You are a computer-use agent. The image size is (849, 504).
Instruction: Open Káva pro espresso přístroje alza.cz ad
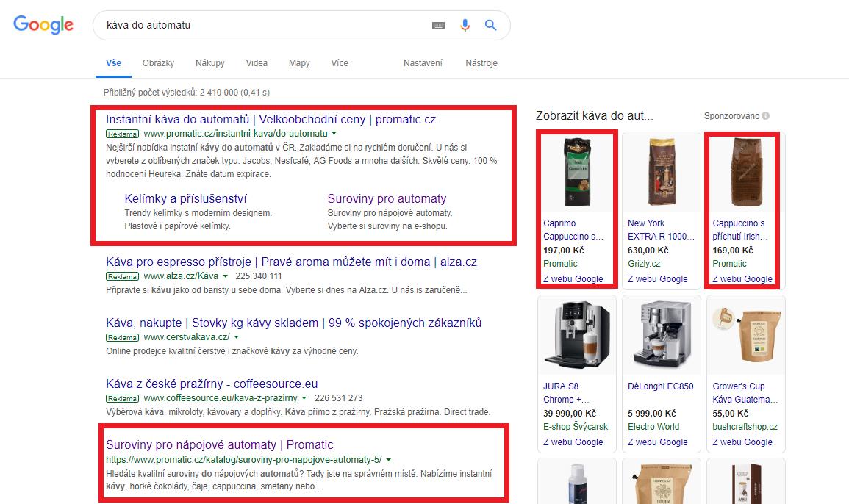291,262
